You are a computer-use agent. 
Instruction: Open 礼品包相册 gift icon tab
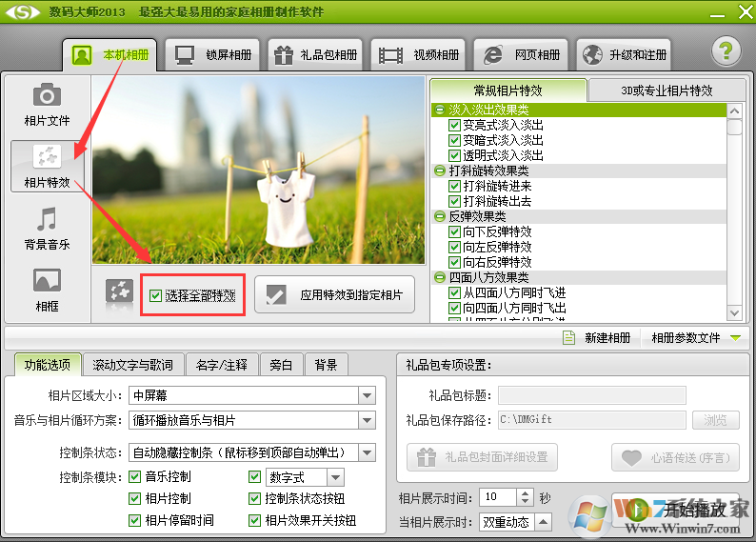tap(313, 54)
